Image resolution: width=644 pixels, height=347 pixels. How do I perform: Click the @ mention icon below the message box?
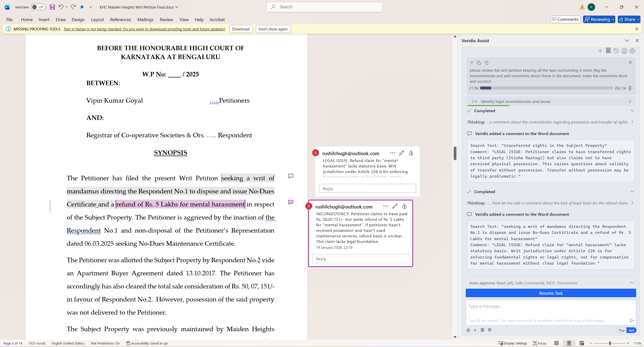(x=468, y=330)
